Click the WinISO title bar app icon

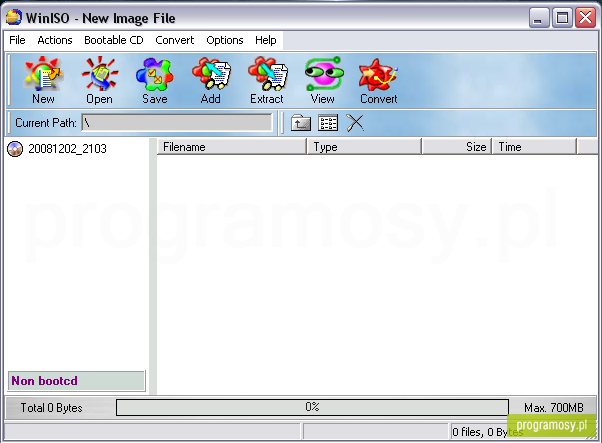tap(13, 17)
